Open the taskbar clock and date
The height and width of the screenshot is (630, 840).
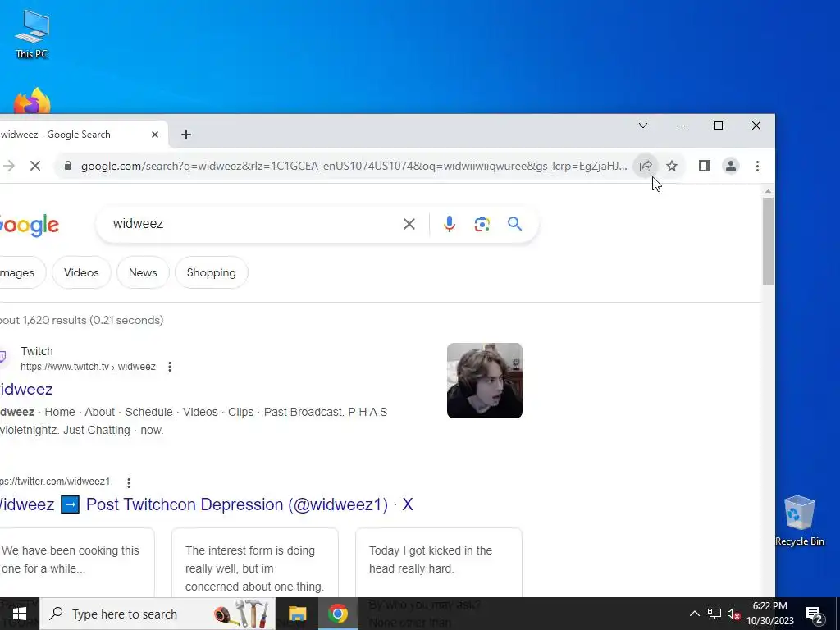pos(770,614)
